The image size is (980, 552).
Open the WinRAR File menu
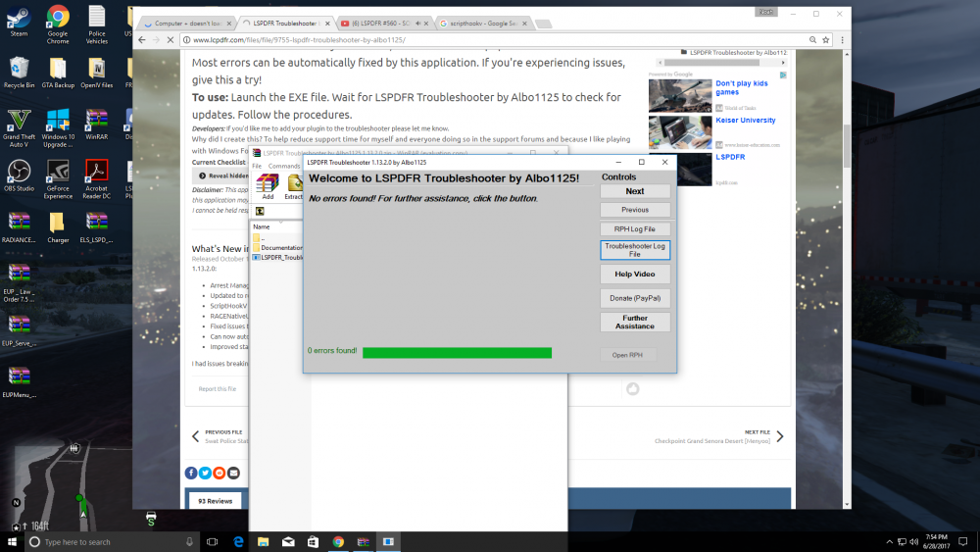coord(257,167)
